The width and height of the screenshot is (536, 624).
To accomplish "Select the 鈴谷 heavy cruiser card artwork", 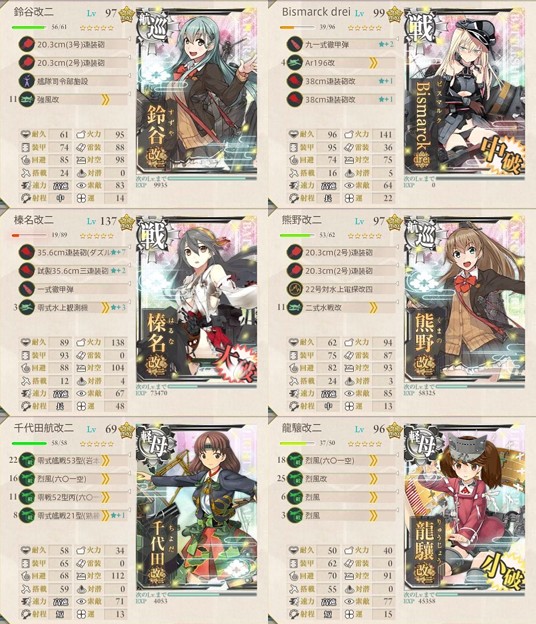I will coord(196,94).
